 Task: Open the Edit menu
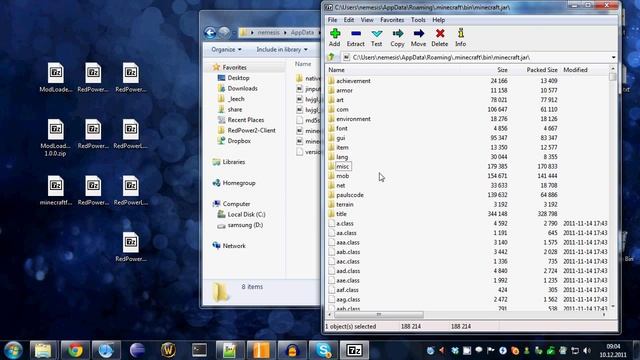click(x=349, y=20)
